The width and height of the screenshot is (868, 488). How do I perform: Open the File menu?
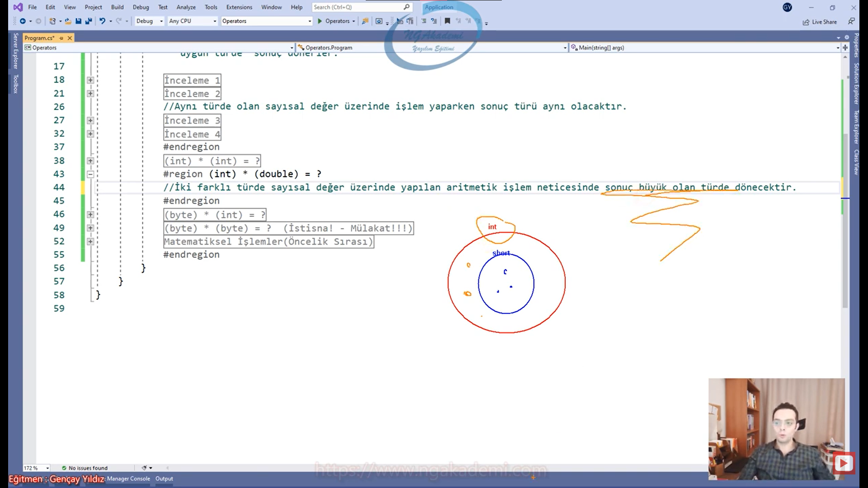33,7
